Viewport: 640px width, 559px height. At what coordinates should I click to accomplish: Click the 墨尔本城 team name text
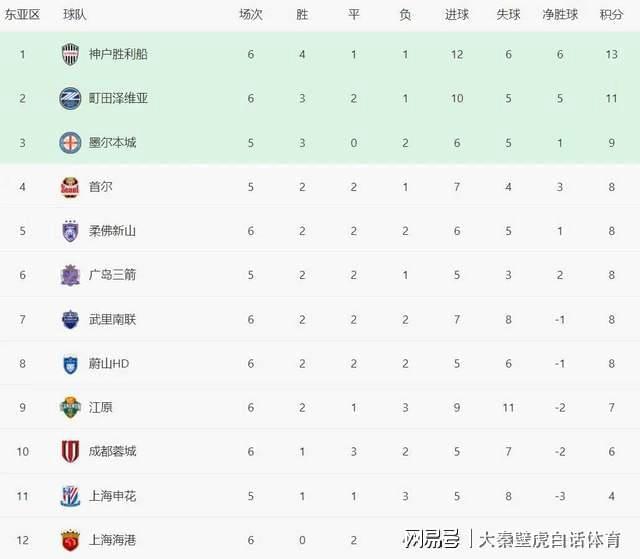(112, 142)
